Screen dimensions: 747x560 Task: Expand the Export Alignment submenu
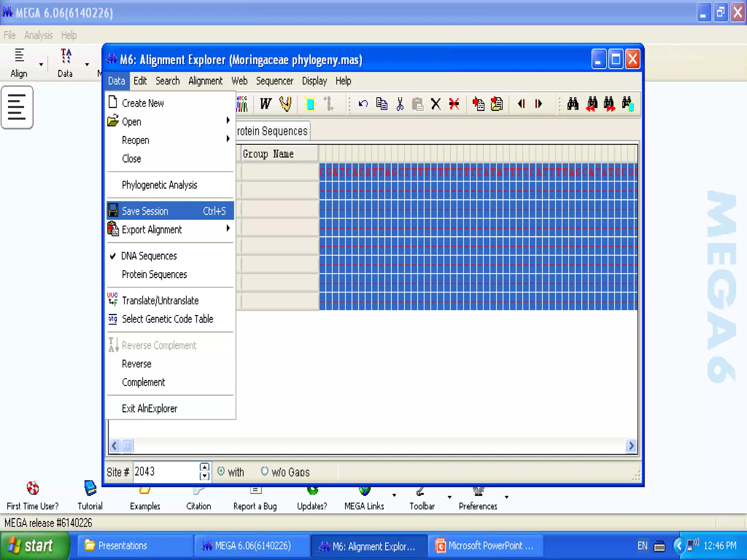pyautogui.click(x=170, y=230)
